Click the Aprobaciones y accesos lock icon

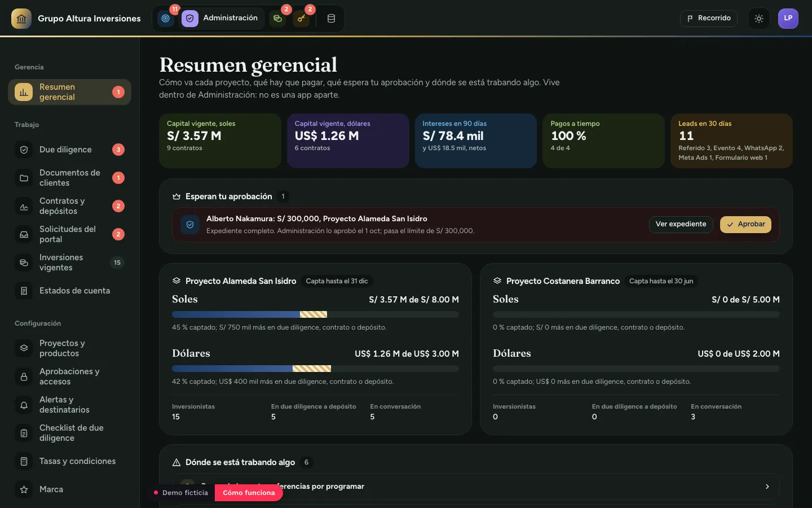click(24, 376)
